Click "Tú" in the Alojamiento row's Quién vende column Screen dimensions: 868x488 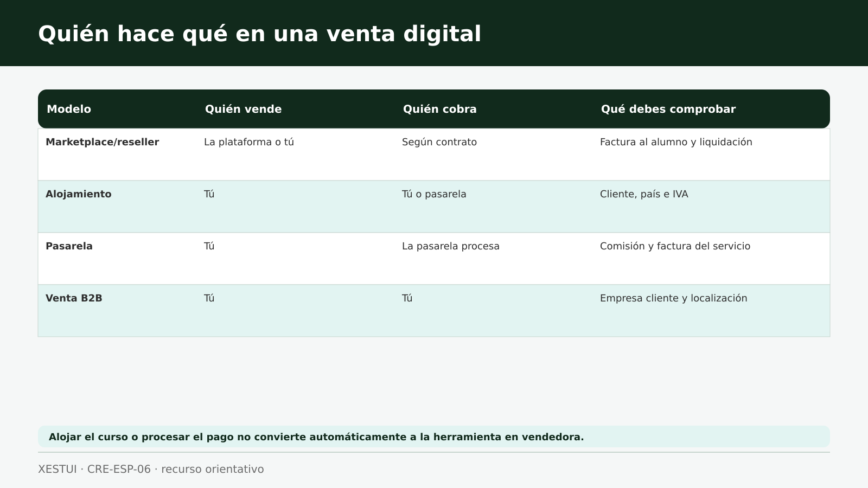209,194
